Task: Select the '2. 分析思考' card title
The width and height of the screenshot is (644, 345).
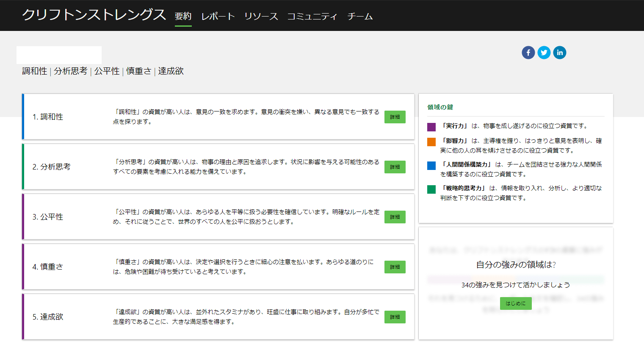Action: click(52, 167)
